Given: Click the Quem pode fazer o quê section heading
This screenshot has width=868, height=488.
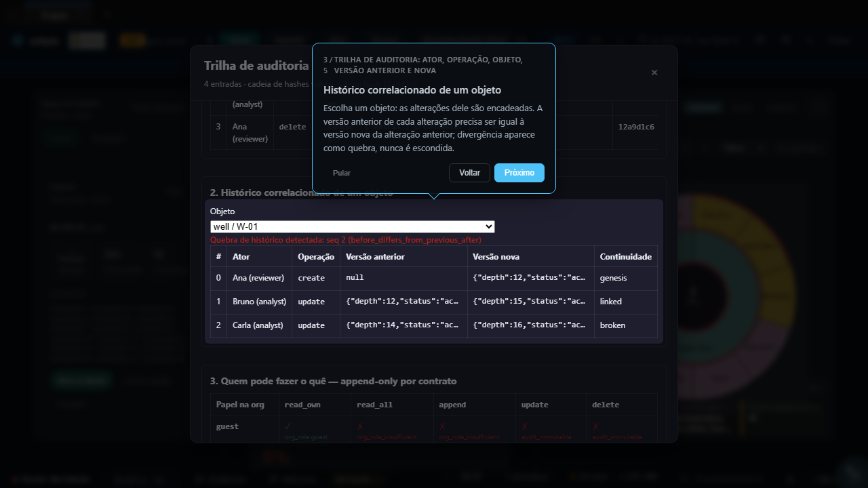Looking at the screenshot, I should pos(333,381).
